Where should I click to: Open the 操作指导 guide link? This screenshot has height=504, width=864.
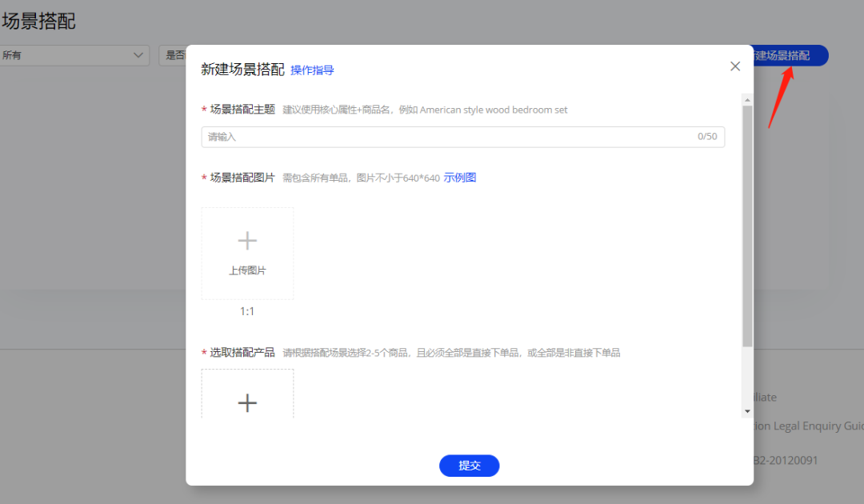(x=312, y=70)
